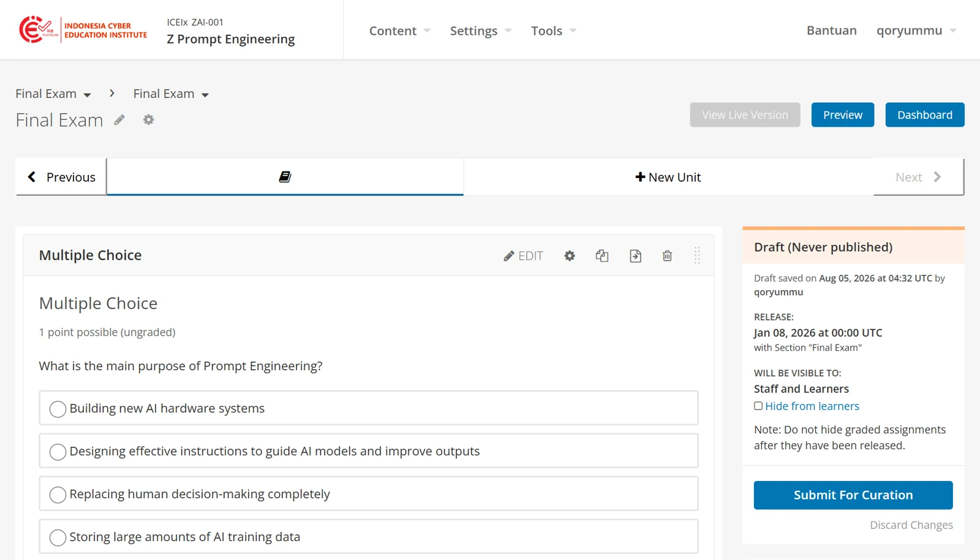Go to the Previous unit
This screenshot has width=980, height=560.
pos(61,177)
